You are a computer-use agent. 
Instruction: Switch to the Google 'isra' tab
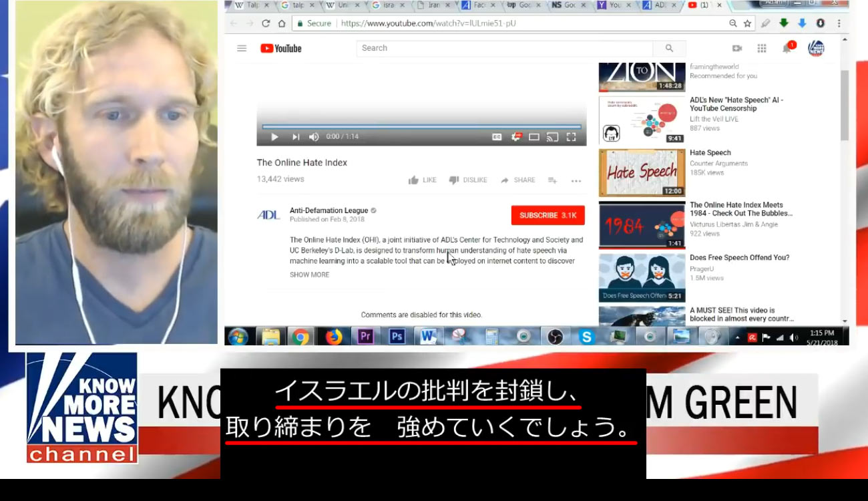387,5
